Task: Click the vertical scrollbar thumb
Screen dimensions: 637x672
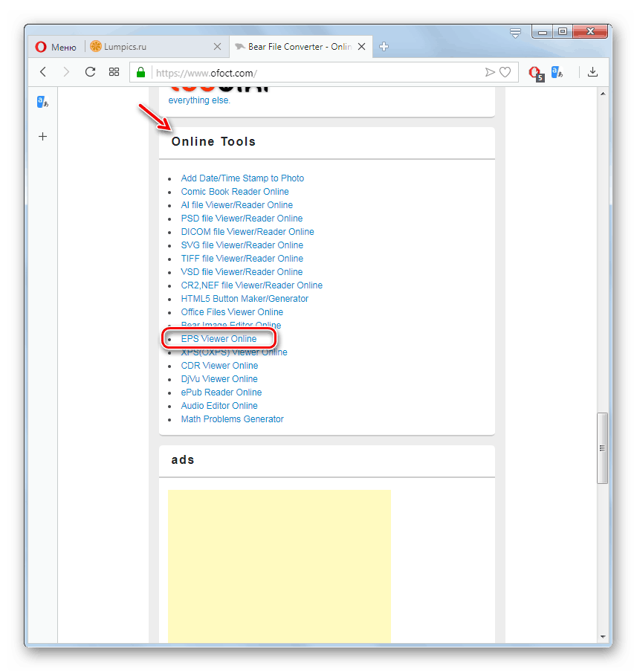Action: [x=602, y=448]
